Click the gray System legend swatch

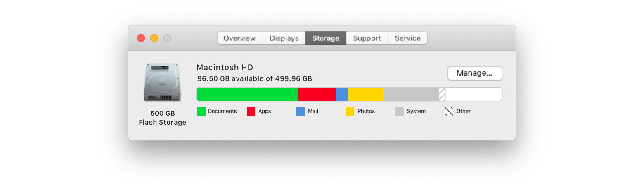(400, 112)
